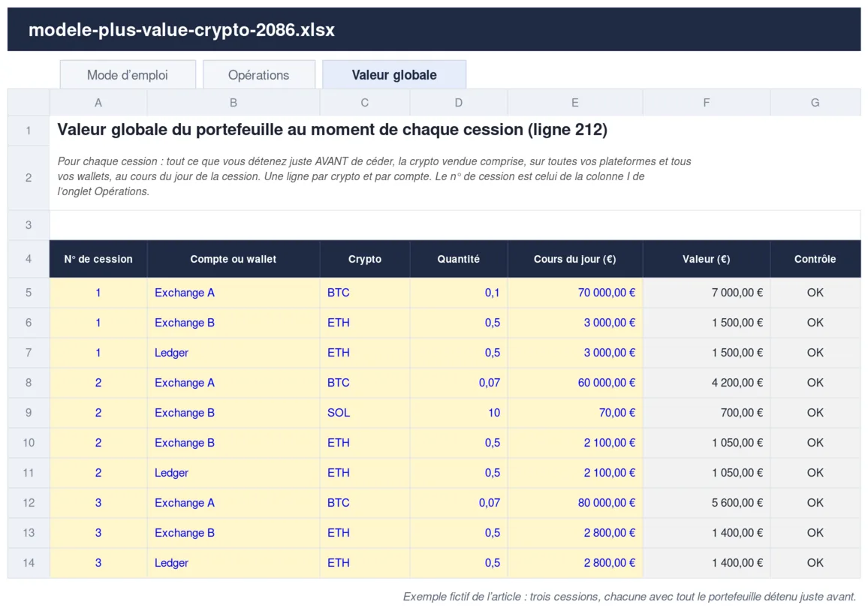Select row 12 header

[x=29, y=503]
